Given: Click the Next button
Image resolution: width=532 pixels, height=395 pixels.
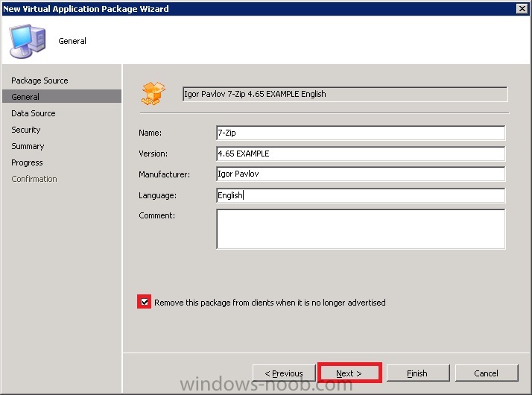Looking at the screenshot, I should click(x=349, y=373).
